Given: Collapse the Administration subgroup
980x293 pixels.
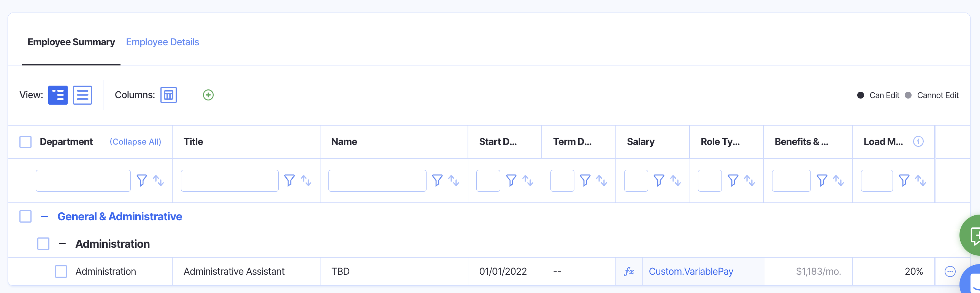Looking at the screenshot, I should (62, 244).
